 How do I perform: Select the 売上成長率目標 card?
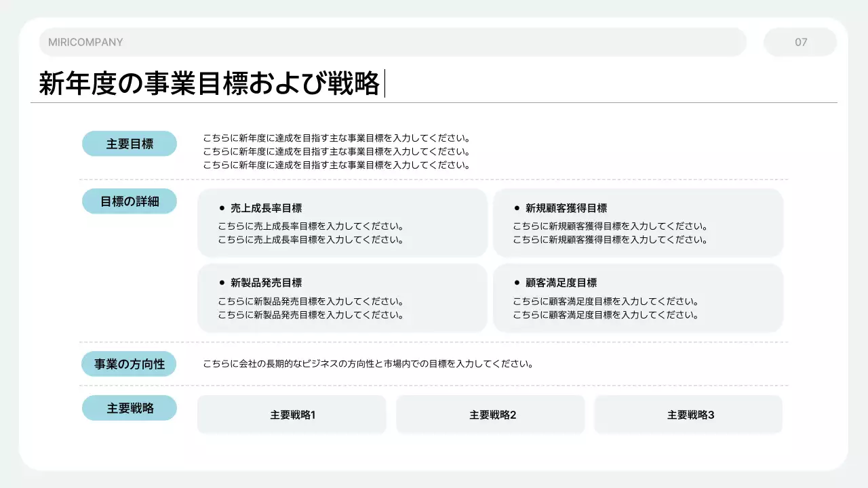[x=342, y=222]
